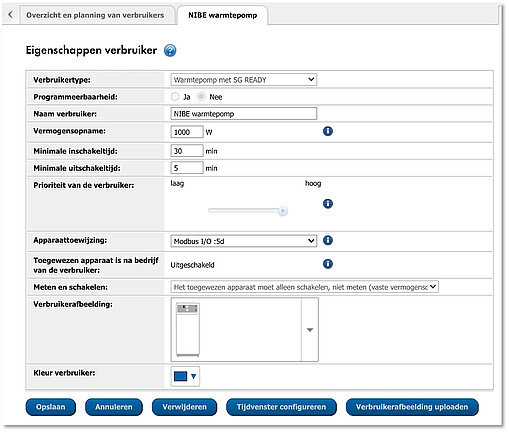
Task: Select Ja for Programmeerbaarheid
Action: tap(175, 97)
